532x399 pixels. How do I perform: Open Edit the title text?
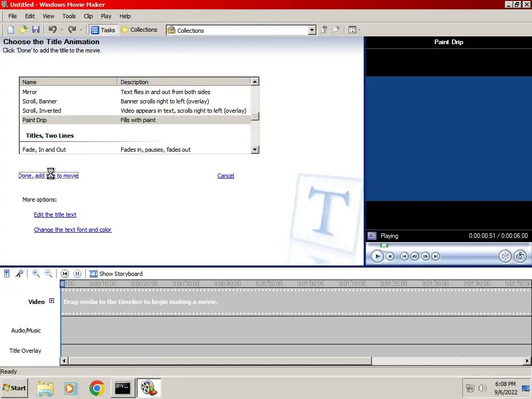(x=55, y=215)
